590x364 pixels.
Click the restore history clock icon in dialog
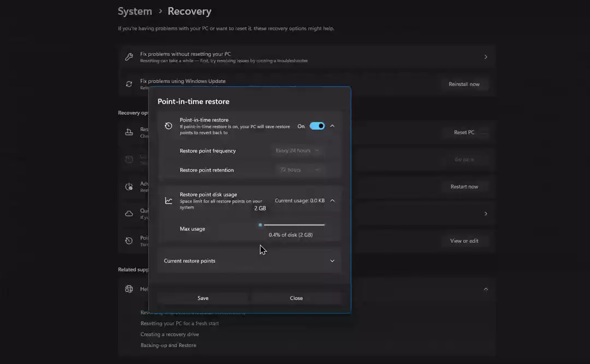coord(169,126)
